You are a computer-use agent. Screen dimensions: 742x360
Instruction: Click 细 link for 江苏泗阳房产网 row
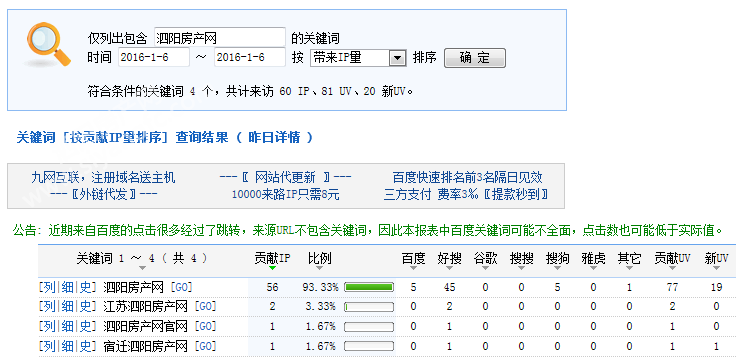[x=67, y=307]
